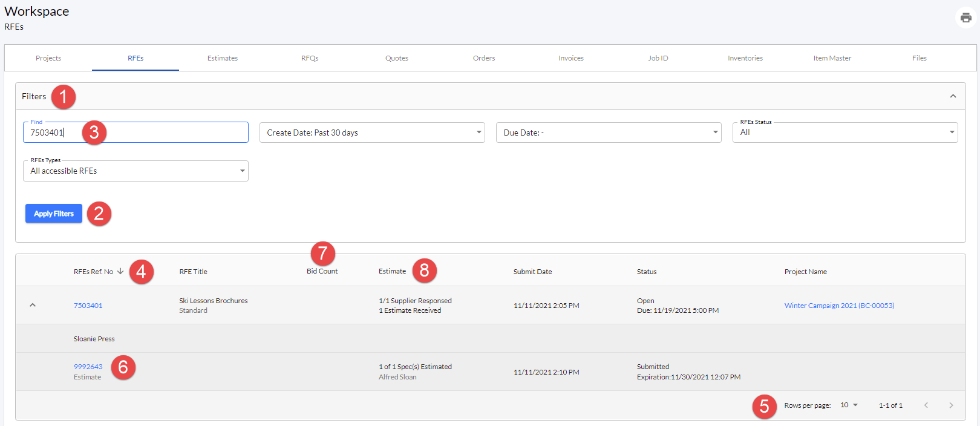Switch to Item Master tab
This screenshot has width=980, height=426.
click(x=832, y=58)
